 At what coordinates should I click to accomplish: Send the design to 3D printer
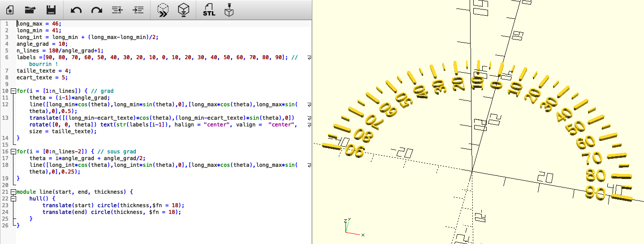229,10
